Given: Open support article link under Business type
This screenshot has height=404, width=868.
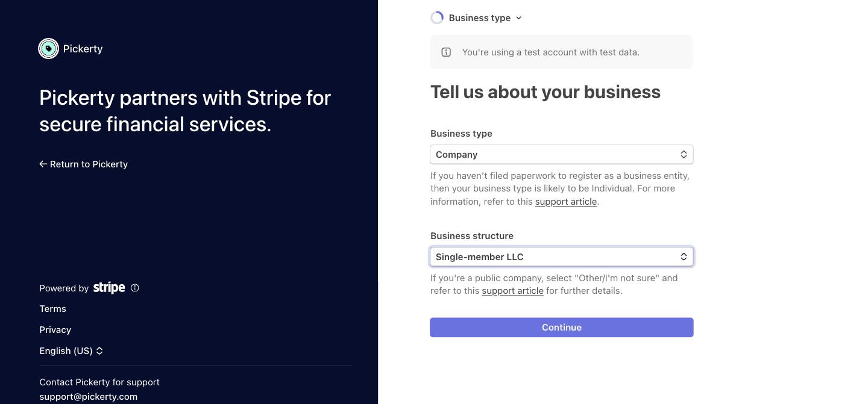Looking at the screenshot, I should coord(565,202).
